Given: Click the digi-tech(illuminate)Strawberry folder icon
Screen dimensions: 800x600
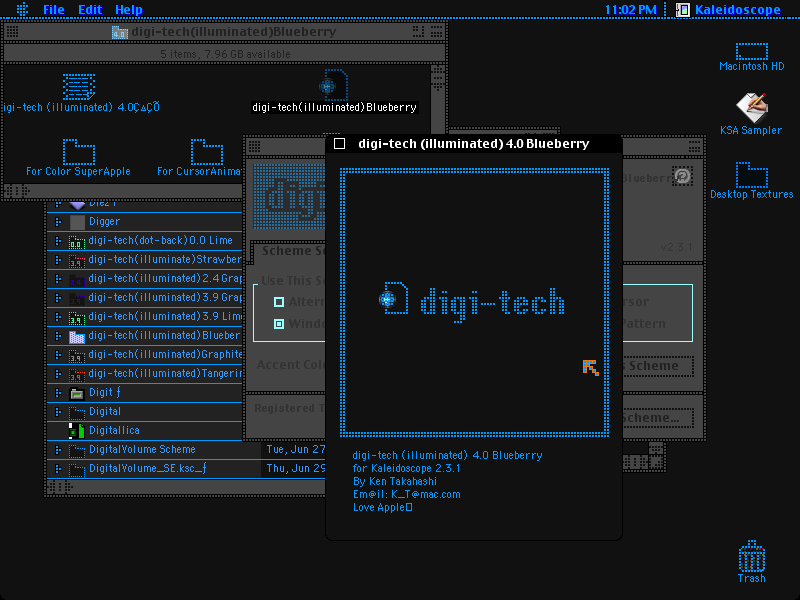Looking at the screenshot, I should click(x=77, y=260).
